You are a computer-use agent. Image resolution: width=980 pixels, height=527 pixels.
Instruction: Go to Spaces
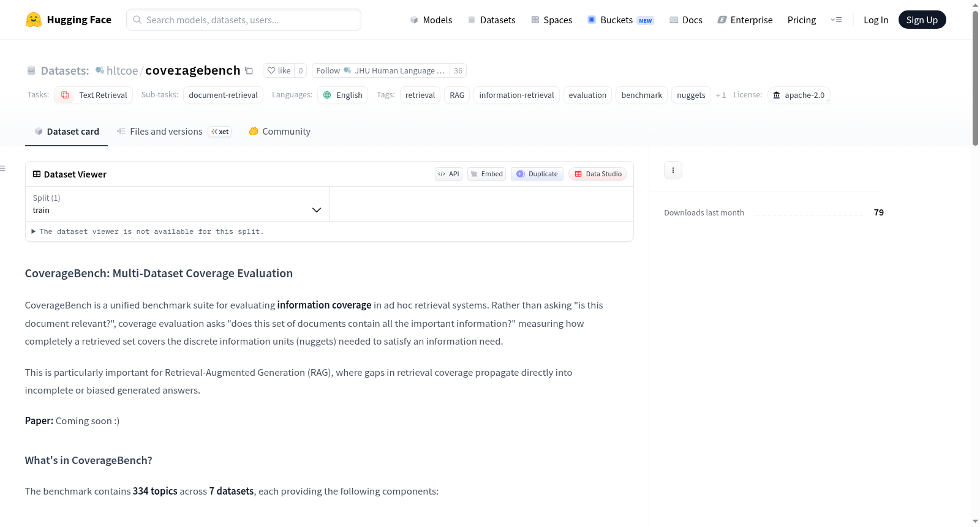(552, 20)
